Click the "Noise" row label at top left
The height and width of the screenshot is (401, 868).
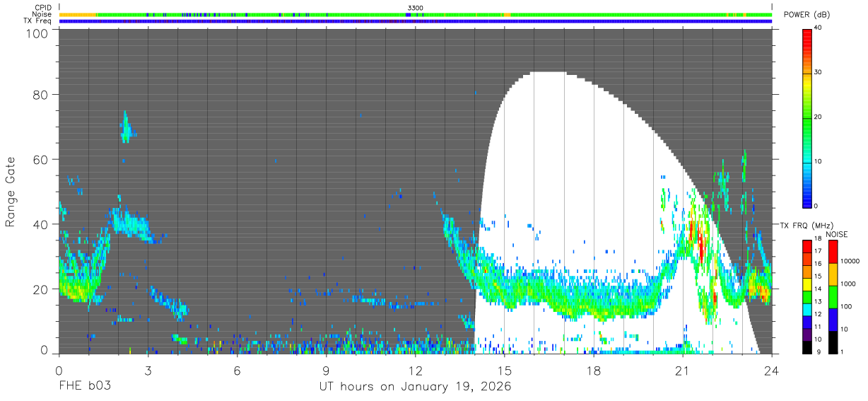point(42,14)
